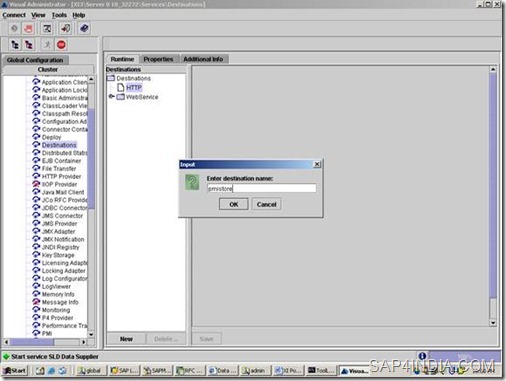Click the destination name input field
This screenshot has height=381, width=506.
tap(261, 188)
